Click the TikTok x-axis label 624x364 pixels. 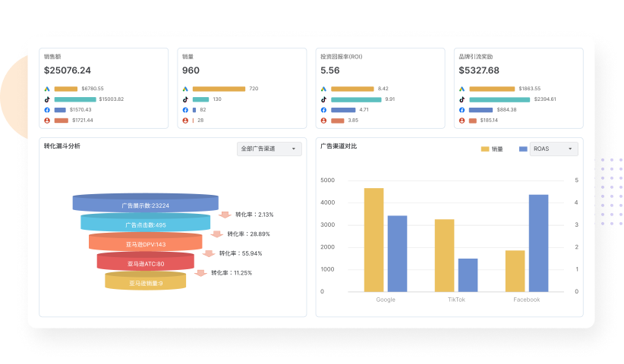pos(456,300)
